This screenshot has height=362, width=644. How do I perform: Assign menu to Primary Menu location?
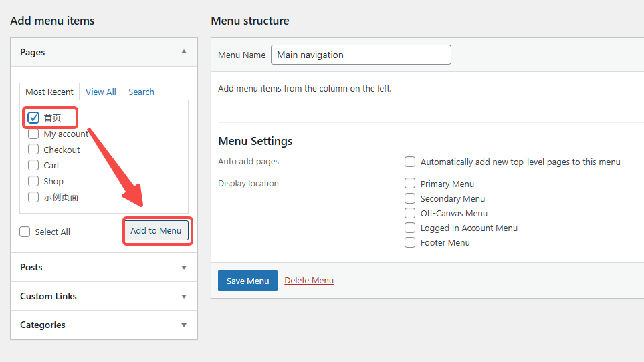point(410,184)
